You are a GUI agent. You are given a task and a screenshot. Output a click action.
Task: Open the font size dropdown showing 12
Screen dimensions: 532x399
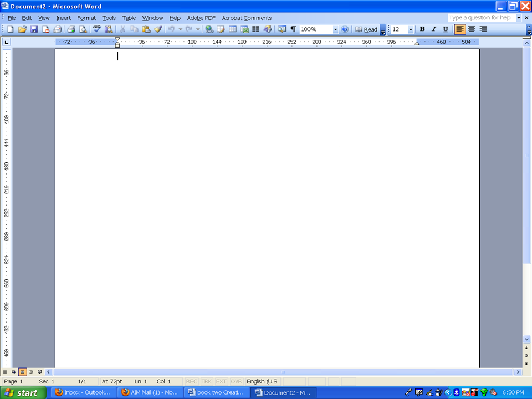[411, 29]
